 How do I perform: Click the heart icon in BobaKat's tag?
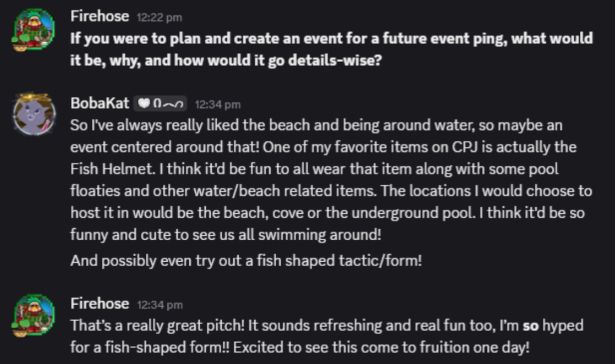tap(144, 103)
